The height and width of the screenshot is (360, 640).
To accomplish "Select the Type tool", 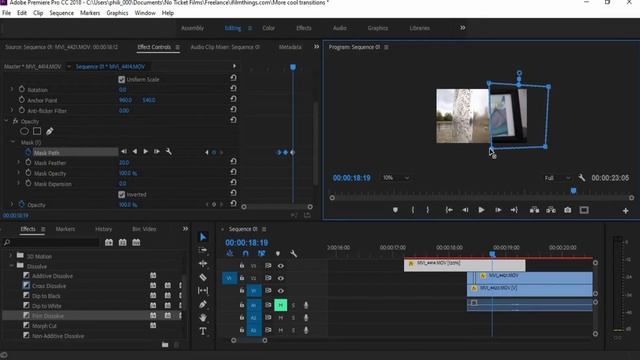I will tap(203, 331).
